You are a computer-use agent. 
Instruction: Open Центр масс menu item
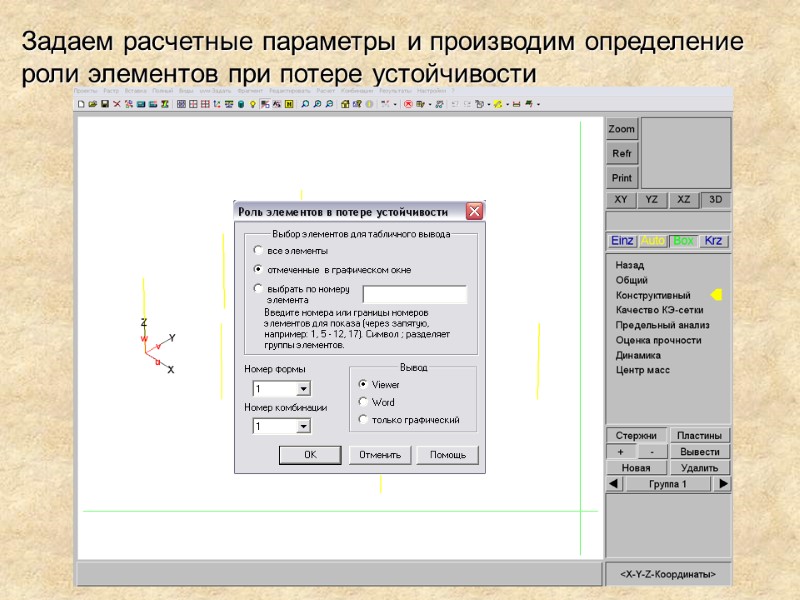(642, 370)
